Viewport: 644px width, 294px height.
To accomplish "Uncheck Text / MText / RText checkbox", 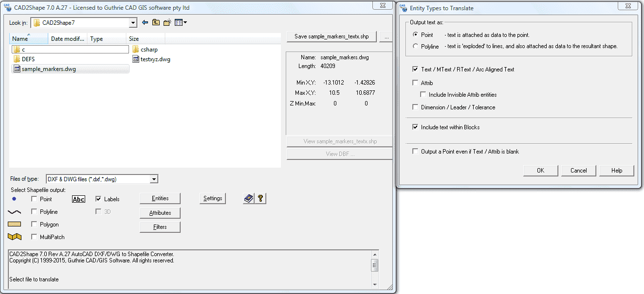I will (x=415, y=69).
